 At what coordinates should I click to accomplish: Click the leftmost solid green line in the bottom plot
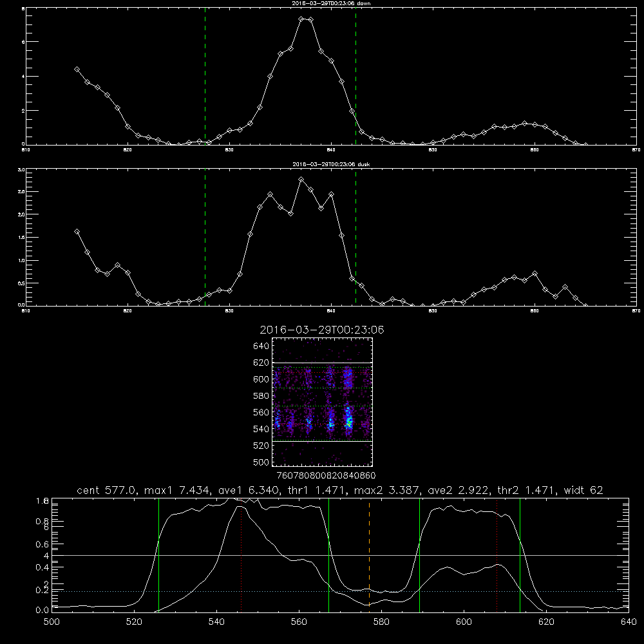158,555
